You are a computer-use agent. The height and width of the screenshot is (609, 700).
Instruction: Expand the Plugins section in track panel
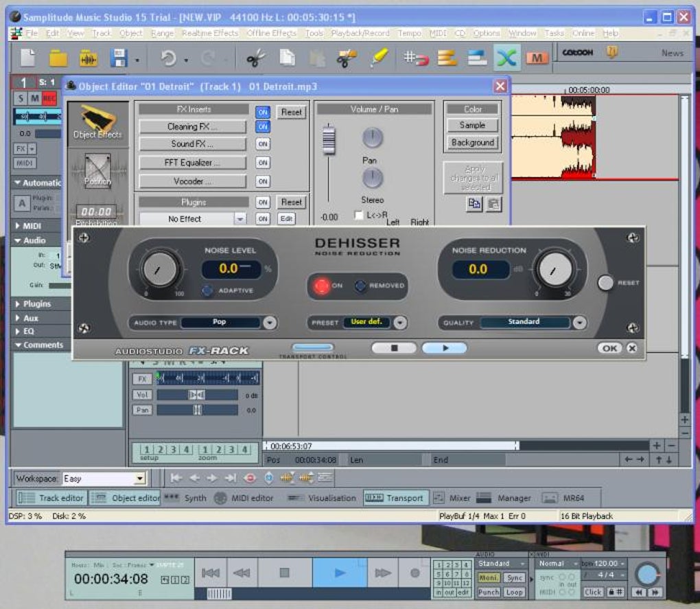click(x=37, y=303)
